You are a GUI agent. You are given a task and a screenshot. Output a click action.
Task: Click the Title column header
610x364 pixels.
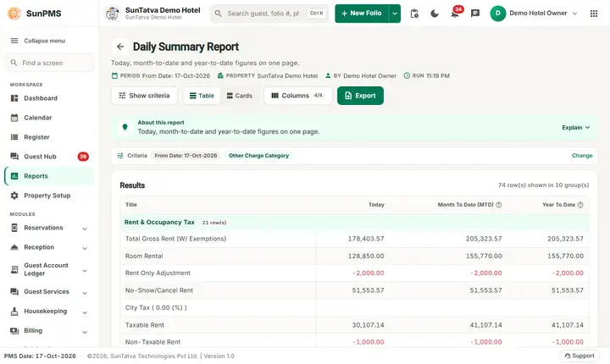131,205
